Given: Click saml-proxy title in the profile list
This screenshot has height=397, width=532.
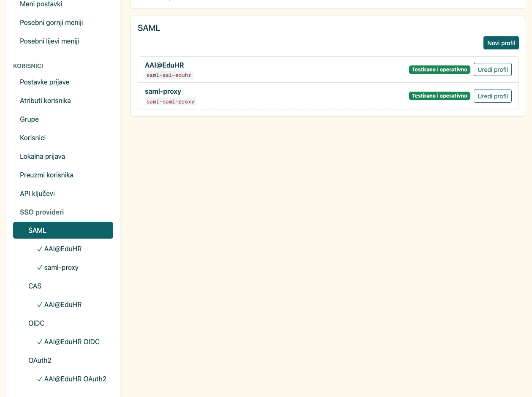Looking at the screenshot, I should [x=163, y=92].
